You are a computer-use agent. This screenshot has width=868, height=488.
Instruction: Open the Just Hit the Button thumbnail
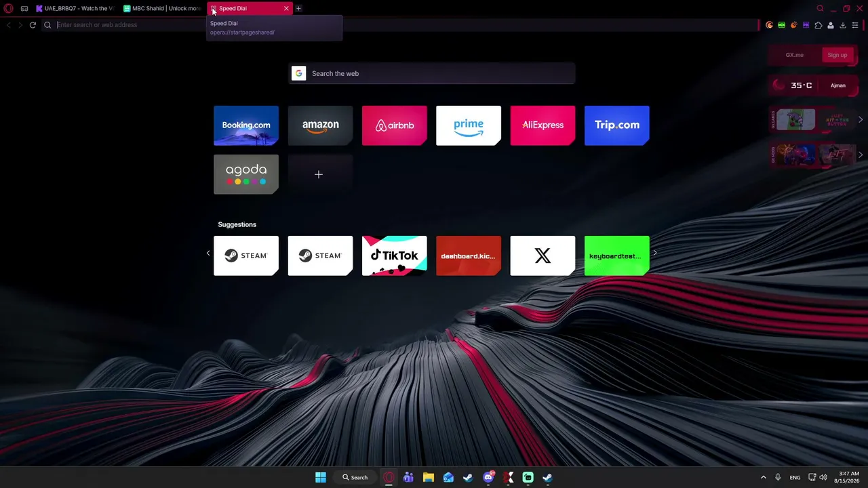(837, 120)
